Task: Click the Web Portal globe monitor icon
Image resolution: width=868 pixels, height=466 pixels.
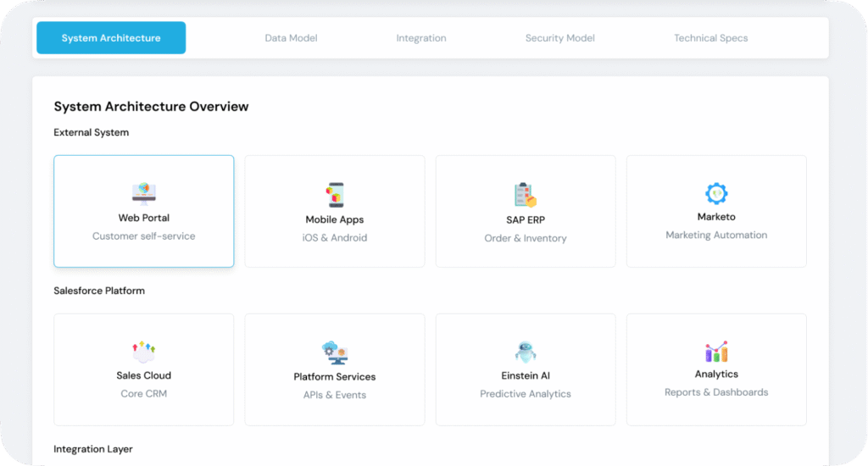Action: (x=143, y=193)
